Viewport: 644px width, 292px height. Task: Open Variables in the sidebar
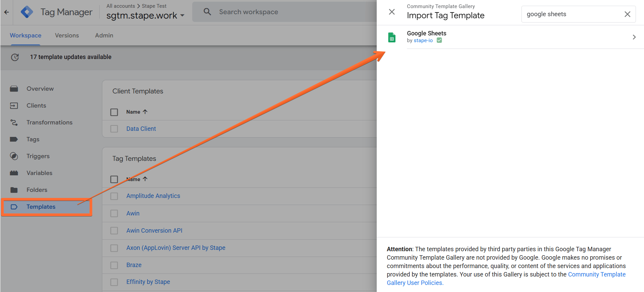click(39, 173)
